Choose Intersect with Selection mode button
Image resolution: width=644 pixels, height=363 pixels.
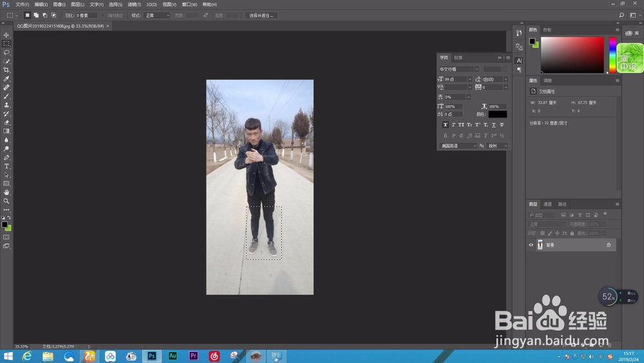coord(53,15)
